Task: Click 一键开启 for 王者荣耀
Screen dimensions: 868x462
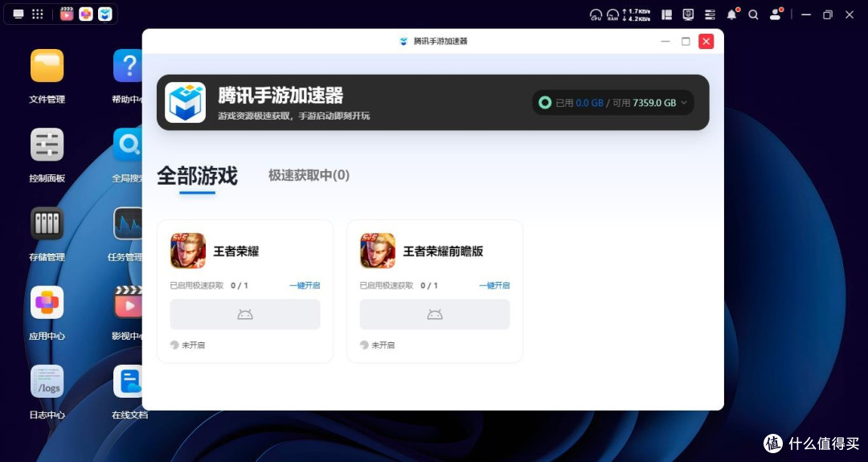Action: click(x=305, y=285)
